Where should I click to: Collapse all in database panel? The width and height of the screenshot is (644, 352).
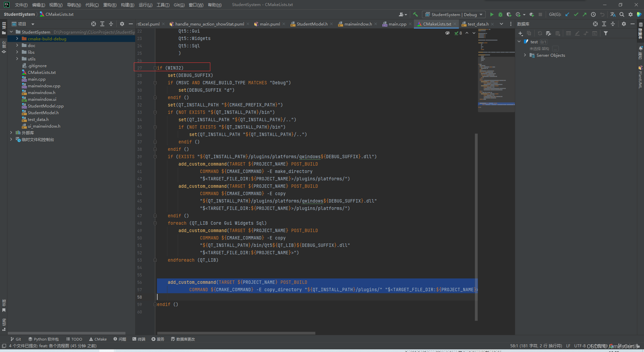click(x=613, y=24)
